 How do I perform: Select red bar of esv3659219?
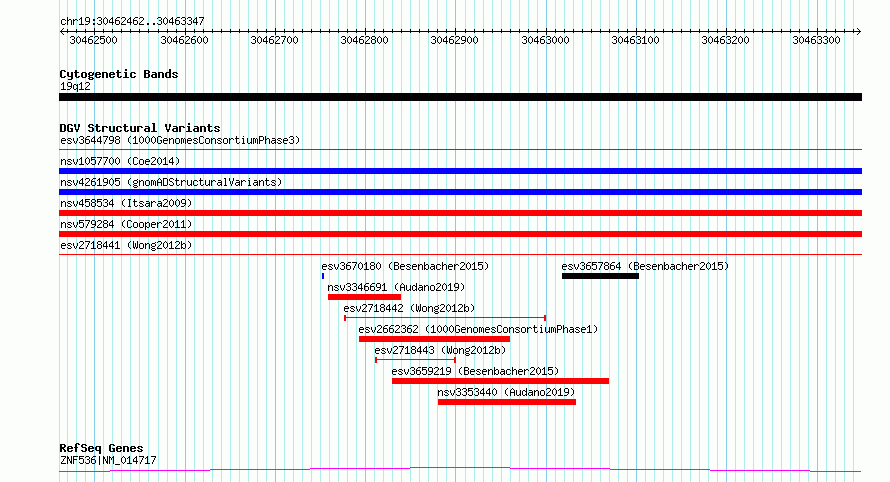(501, 381)
